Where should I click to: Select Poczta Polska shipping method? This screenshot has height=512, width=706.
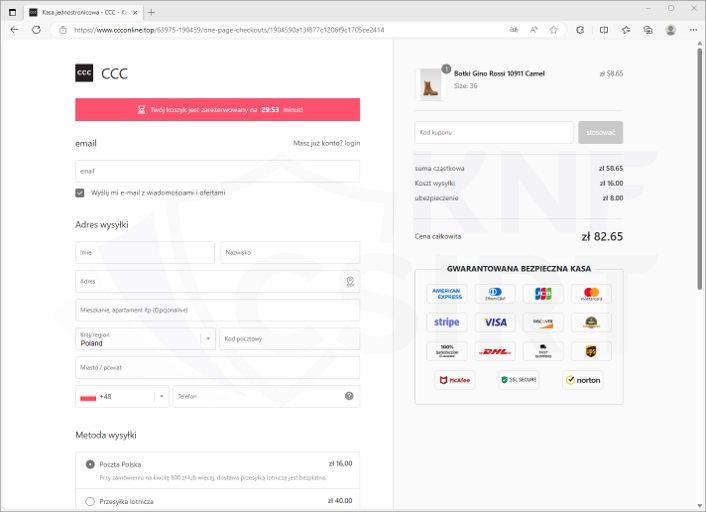(90, 464)
